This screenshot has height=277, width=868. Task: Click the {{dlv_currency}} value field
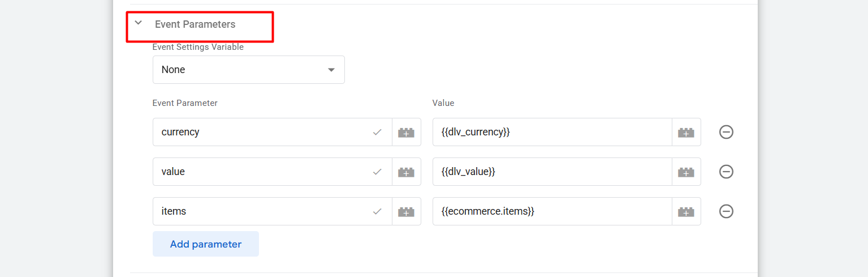(x=551, y=132)
